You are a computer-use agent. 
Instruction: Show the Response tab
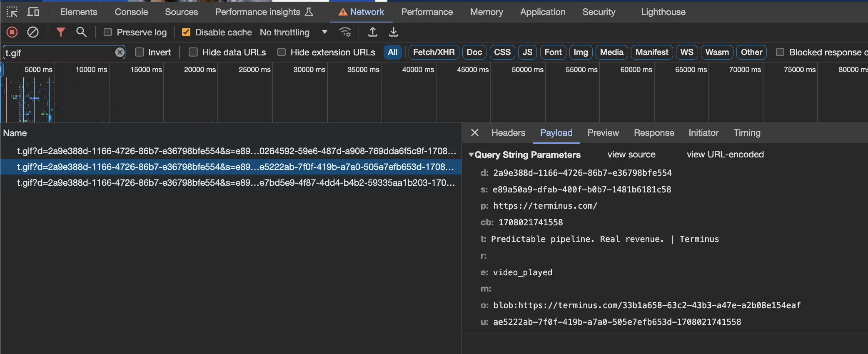[x=654, y=132]
